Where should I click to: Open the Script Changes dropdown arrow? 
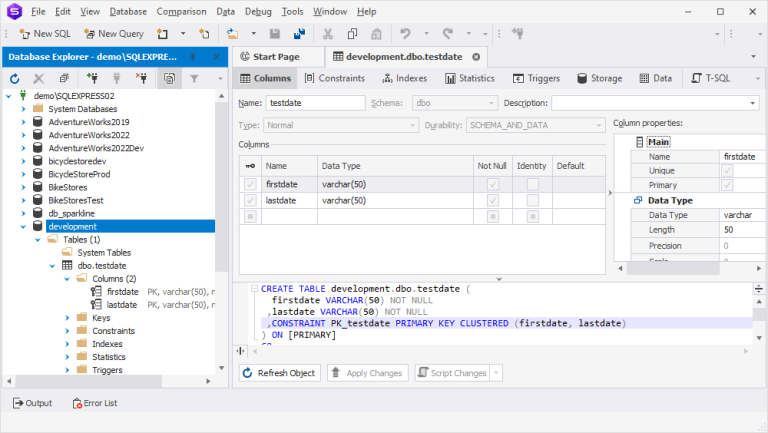[x=496, y=373]
